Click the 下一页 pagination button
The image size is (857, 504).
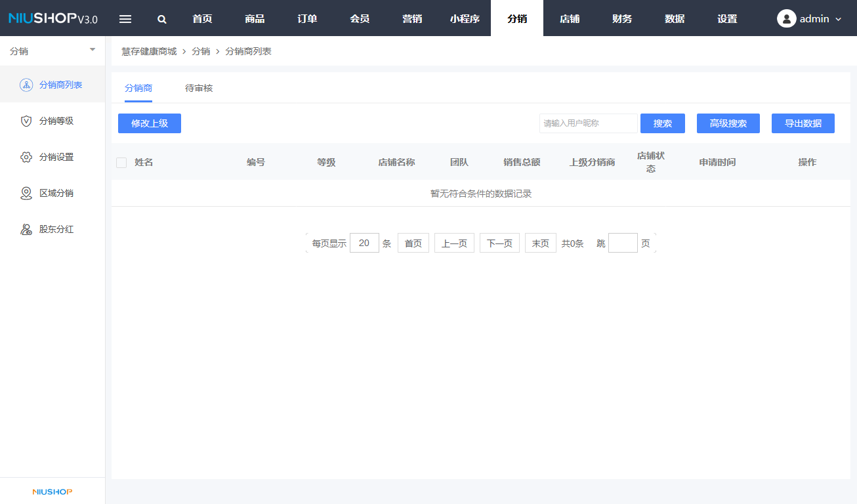[x=499, y=243]
